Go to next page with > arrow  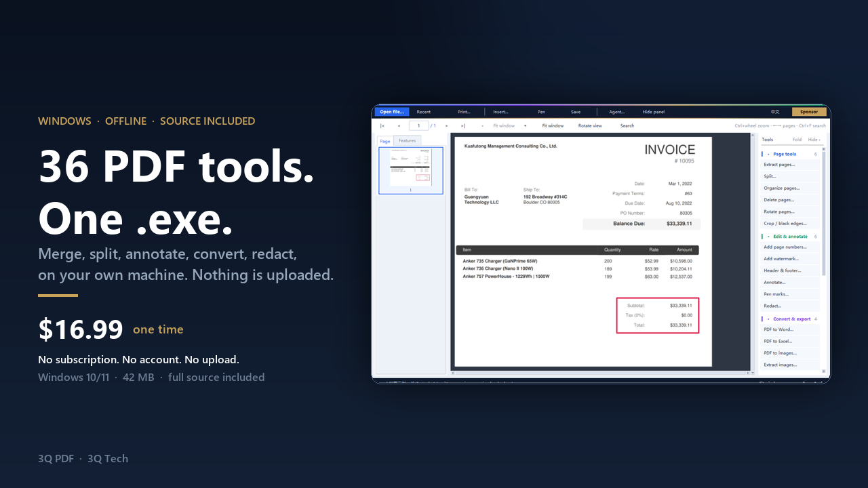point(446,125)
